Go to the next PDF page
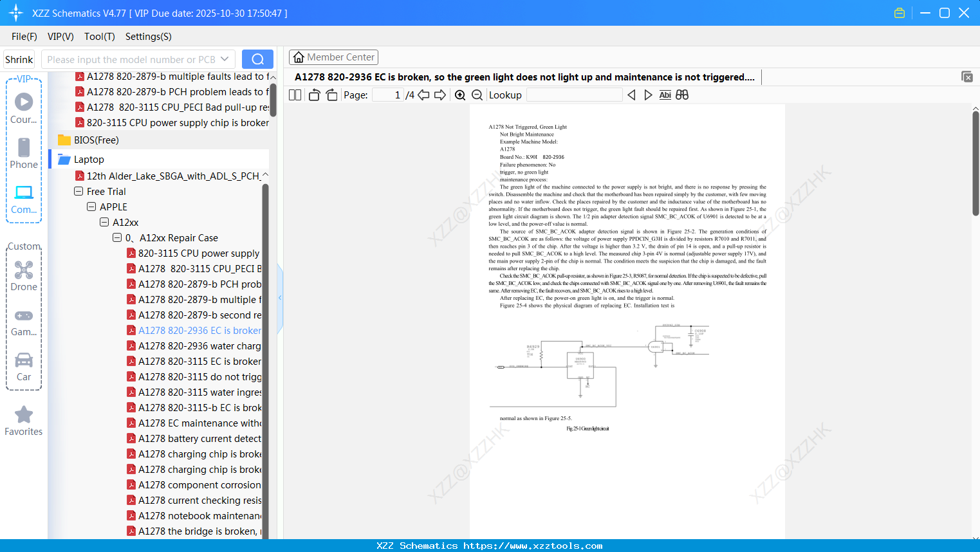Viewport: 980px width, 552px height. 440,95
